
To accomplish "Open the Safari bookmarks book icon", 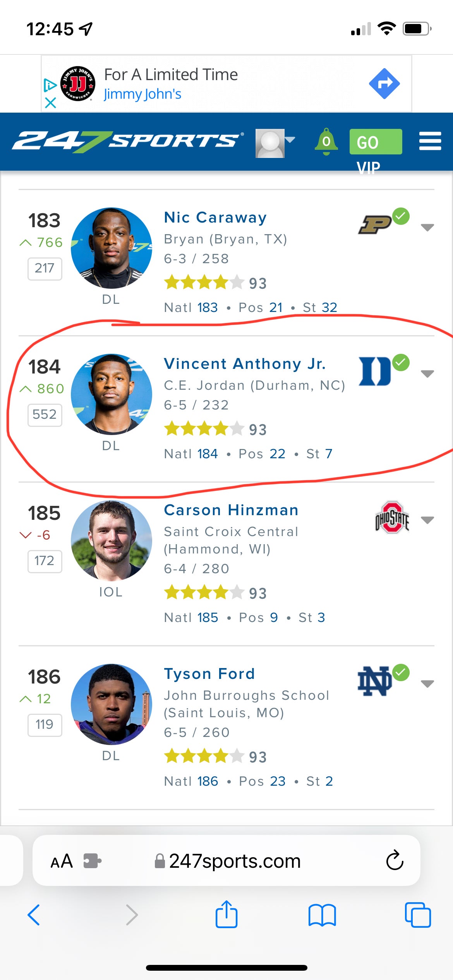I will click(322, 915).
